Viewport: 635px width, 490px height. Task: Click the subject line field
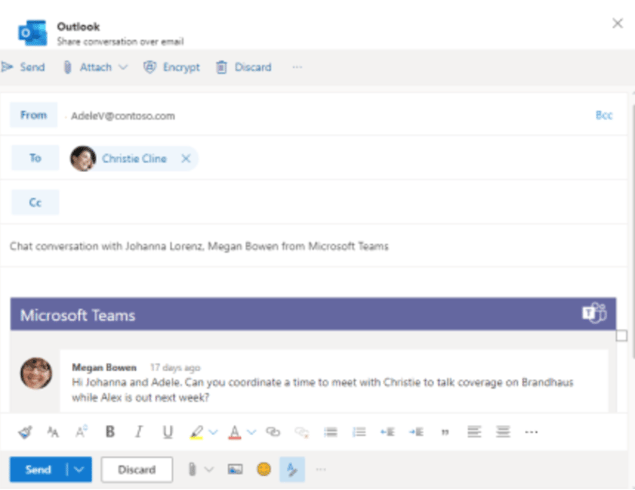pyautogui.click(x=314, y=246)
